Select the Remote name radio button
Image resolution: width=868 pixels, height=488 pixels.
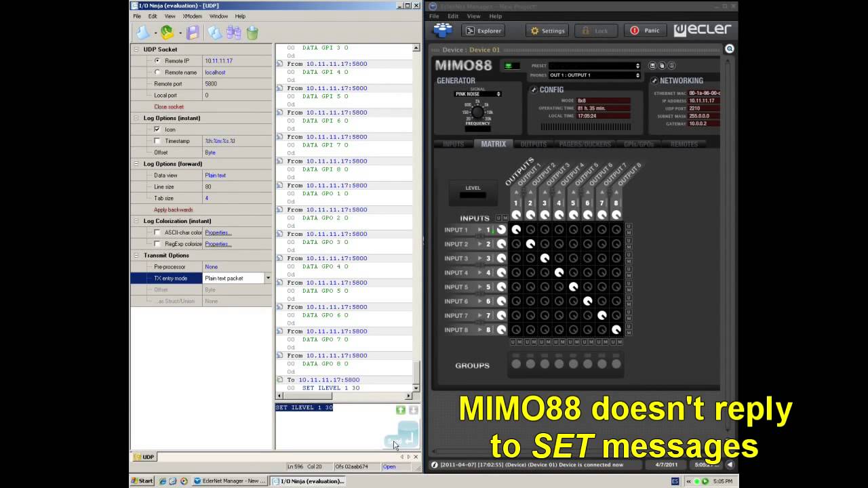157,73
